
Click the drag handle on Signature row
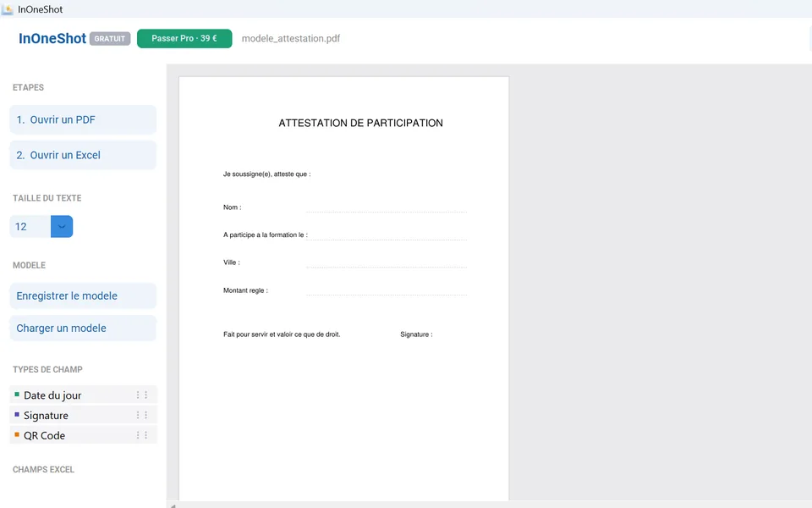142,415
